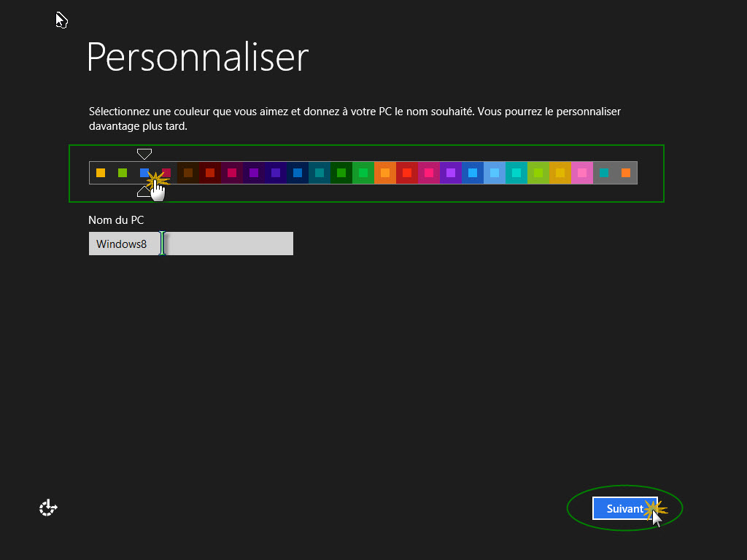The image size is (747, 560).
Task: Pick the bright red color swatch
Action: (x=407, y=173)
